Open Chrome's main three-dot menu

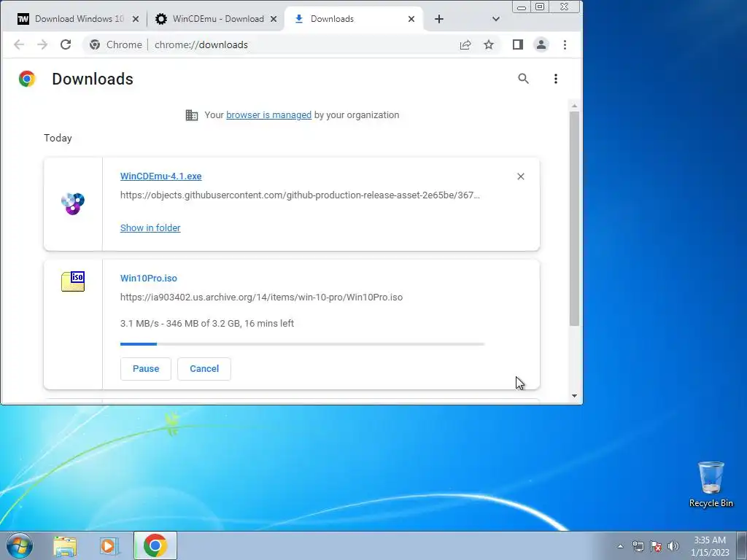pyautogui.click(x=565, y=44)
